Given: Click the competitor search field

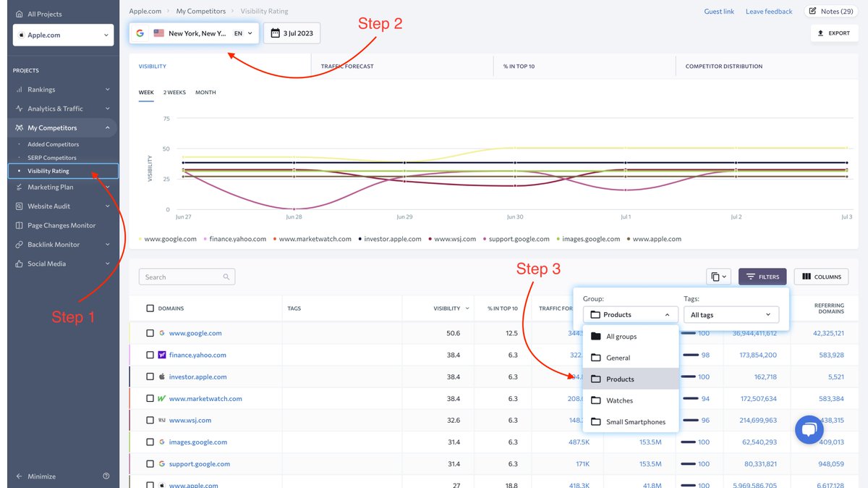Looking at the screenshot, I should pos(187,277).
